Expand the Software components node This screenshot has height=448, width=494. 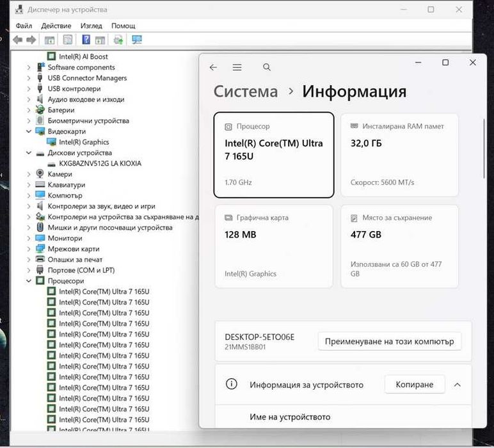coord(29,67)
